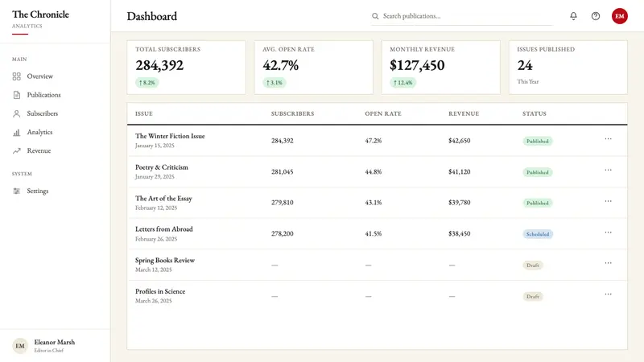Screen dimensions: 644x362
Task: Click Scheduled badge for Letters from Abroad
Action: [538, 234]
